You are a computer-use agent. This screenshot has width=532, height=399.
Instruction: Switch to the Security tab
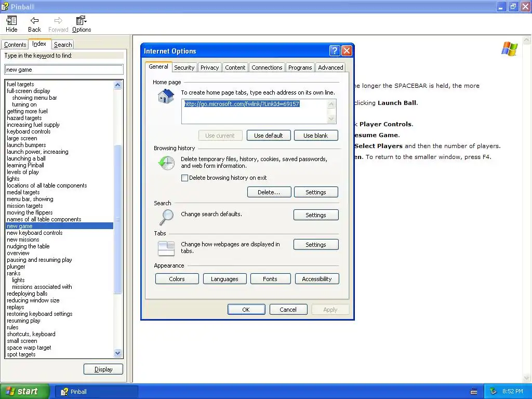tap(184, 68)
